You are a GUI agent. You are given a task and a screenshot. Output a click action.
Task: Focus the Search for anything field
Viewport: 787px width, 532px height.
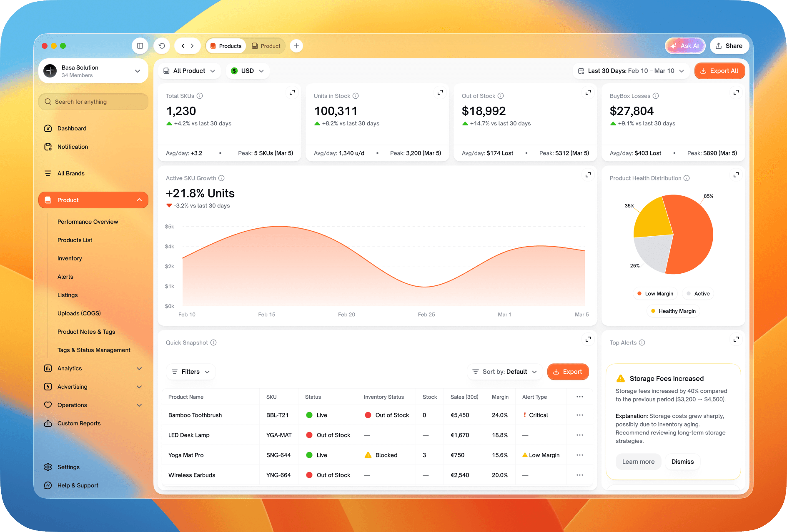pos(93,102)
